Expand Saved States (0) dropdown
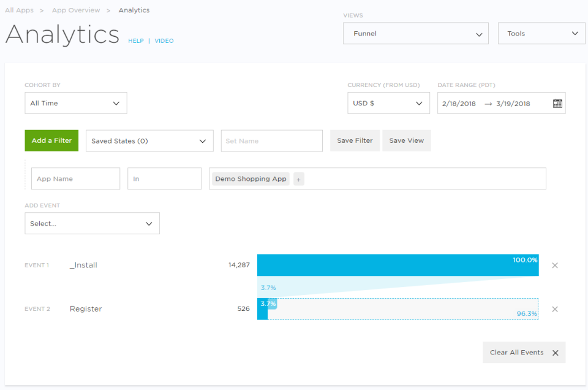 [x=149, y=141]
